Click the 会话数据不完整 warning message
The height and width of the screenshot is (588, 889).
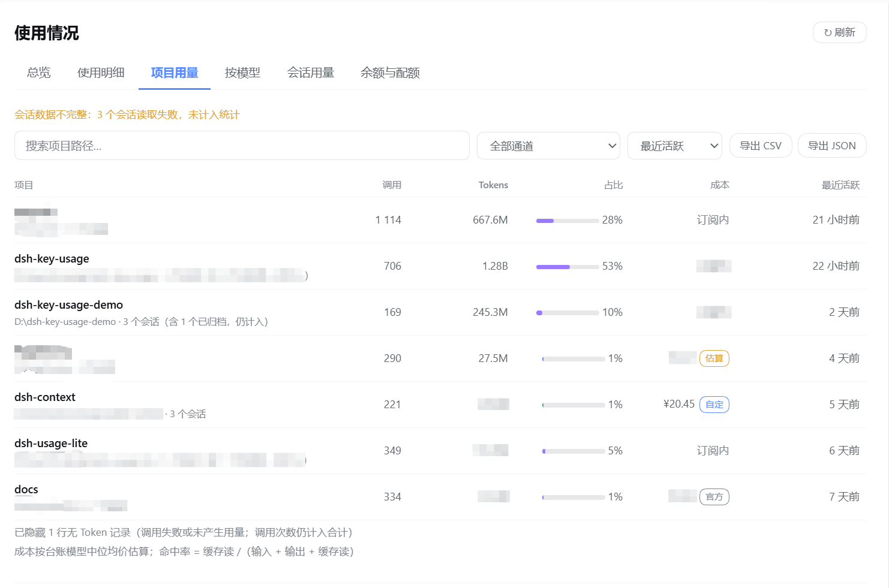click(x=127, y=114)
